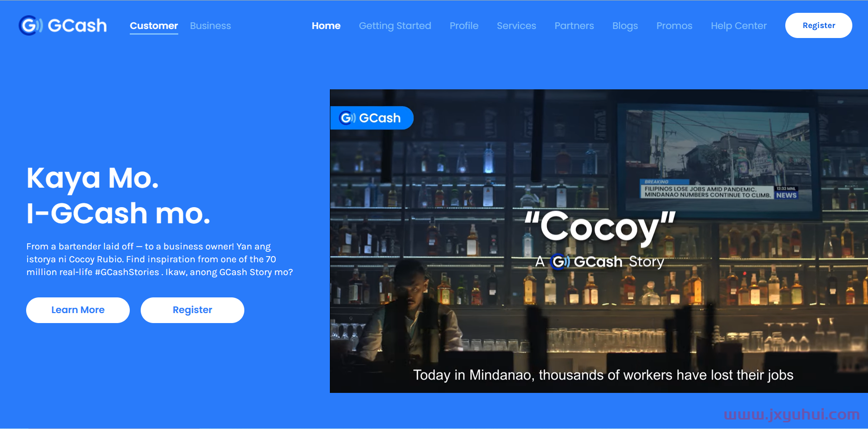Click the "Kaya Mo. I-GCash mo." headline
868x429 pixels.
[x=118, y=195]
